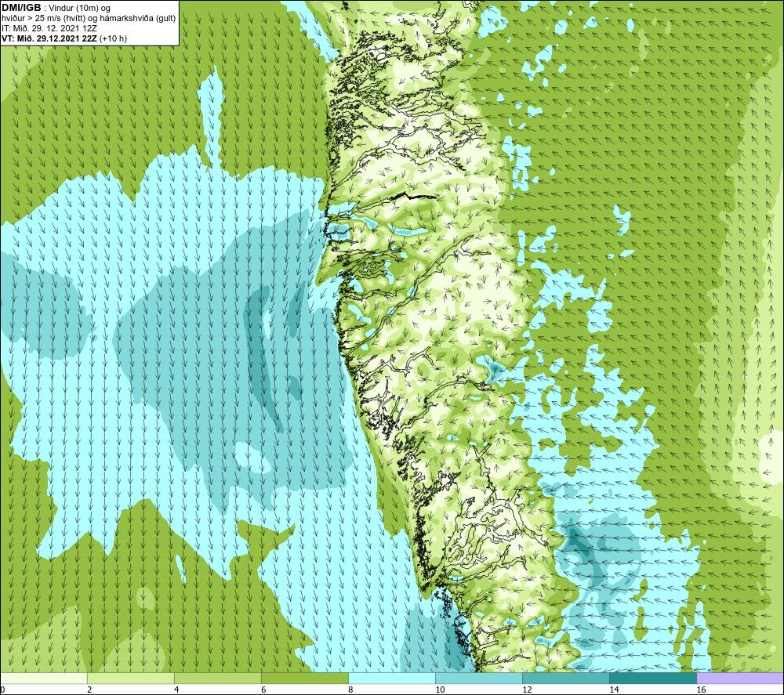Click the olive green 6–8 legend swatch
The height and width of the screenshot is (695, 784).
pyautogui.click(x=304, y=678)
